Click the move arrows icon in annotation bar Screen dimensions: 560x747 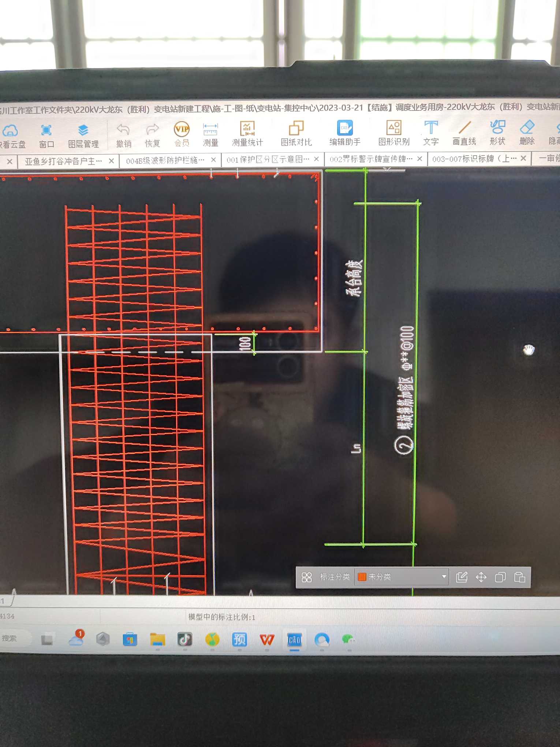tap(481, 577)
